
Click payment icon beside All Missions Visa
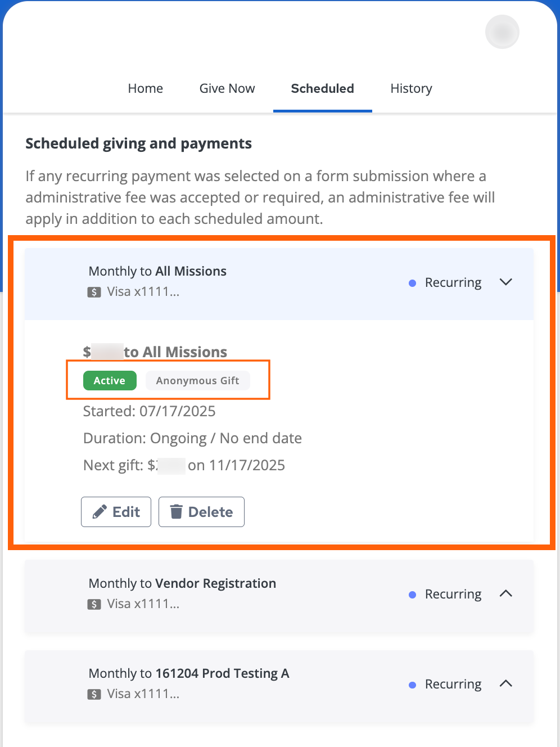coord(94,292)
